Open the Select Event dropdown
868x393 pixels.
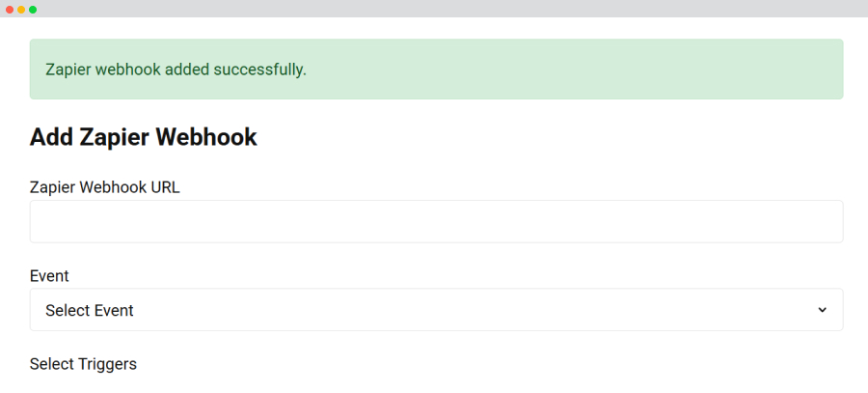[x=436, y=310]
